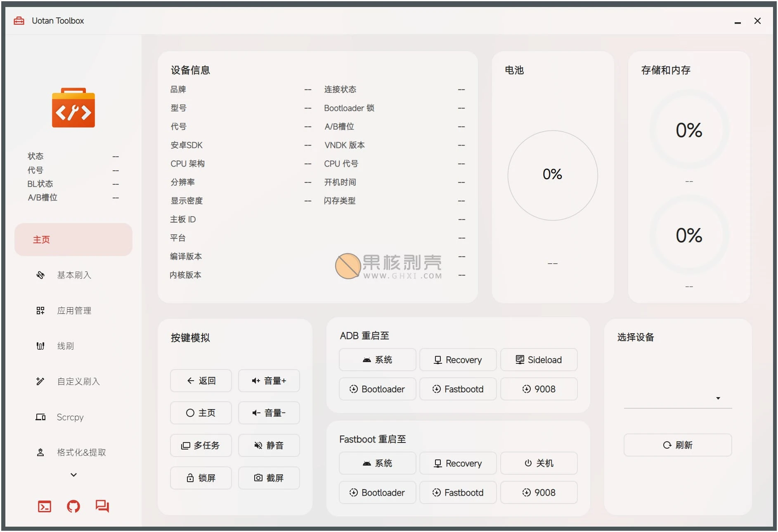Viewport: 778px width, 532px height.
Task: ADB reboot to Recovery
Action: point(458,360)
